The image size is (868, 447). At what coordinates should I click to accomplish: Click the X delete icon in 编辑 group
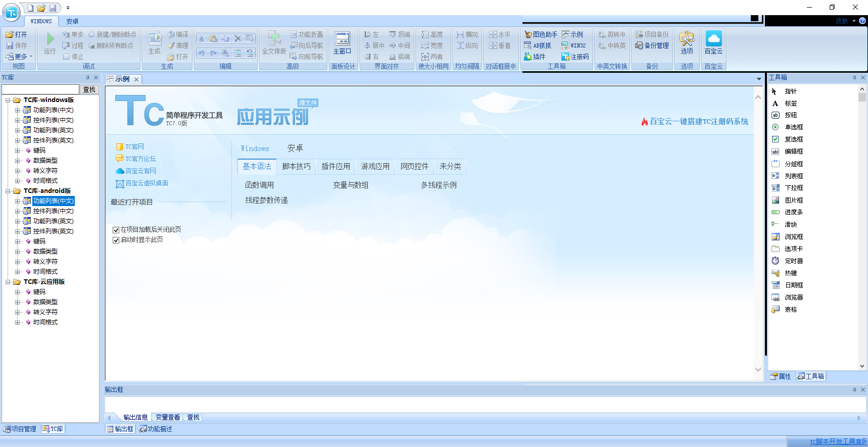[x=238, y=38]
